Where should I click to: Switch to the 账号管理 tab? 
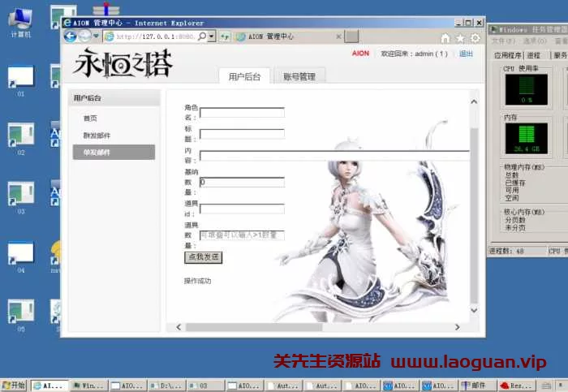(x=299, y=76)
